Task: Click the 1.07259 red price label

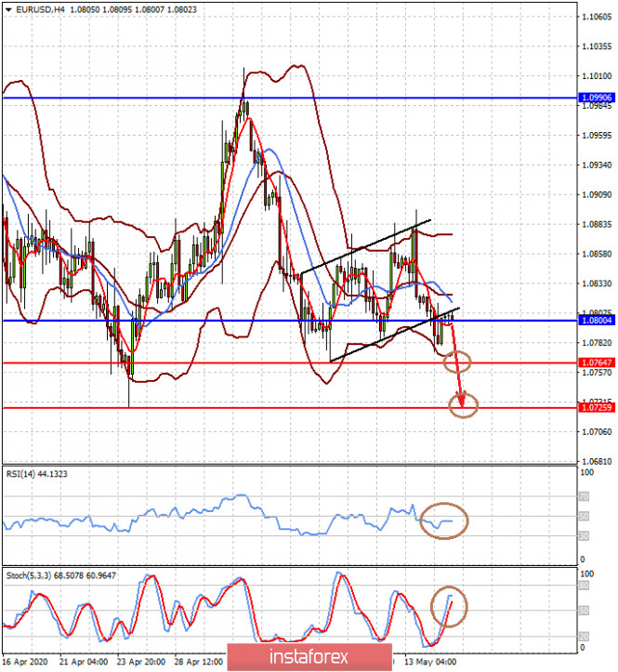Action: click(x=597, y=408)
